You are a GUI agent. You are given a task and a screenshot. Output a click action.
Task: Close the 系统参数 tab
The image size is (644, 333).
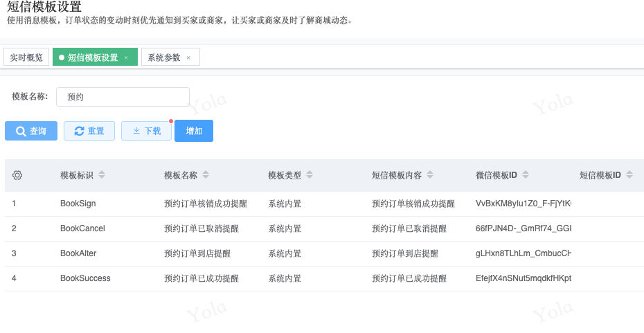188,58
